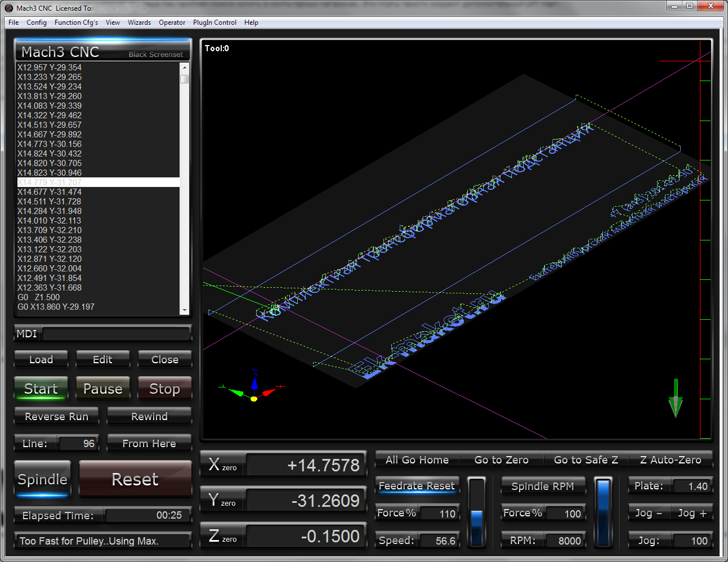Open the Operator menu
Screen dimensions: 728x562
(x=172, y=23)
